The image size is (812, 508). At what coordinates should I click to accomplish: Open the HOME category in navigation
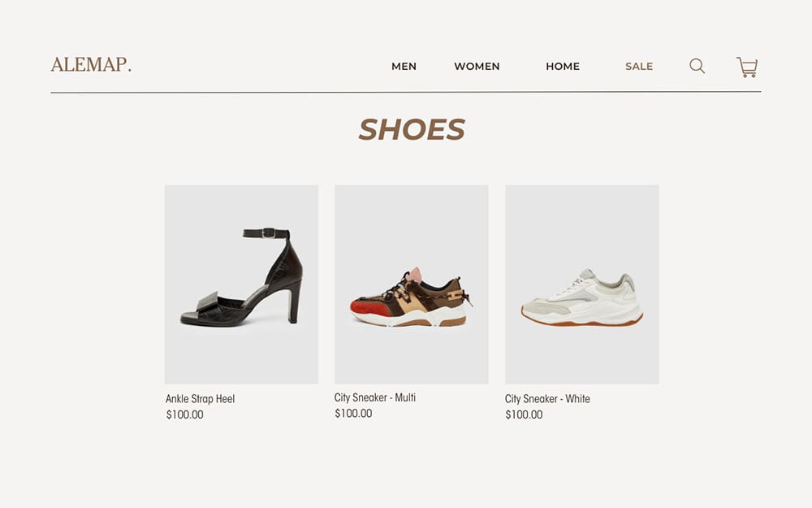(563, 67)
